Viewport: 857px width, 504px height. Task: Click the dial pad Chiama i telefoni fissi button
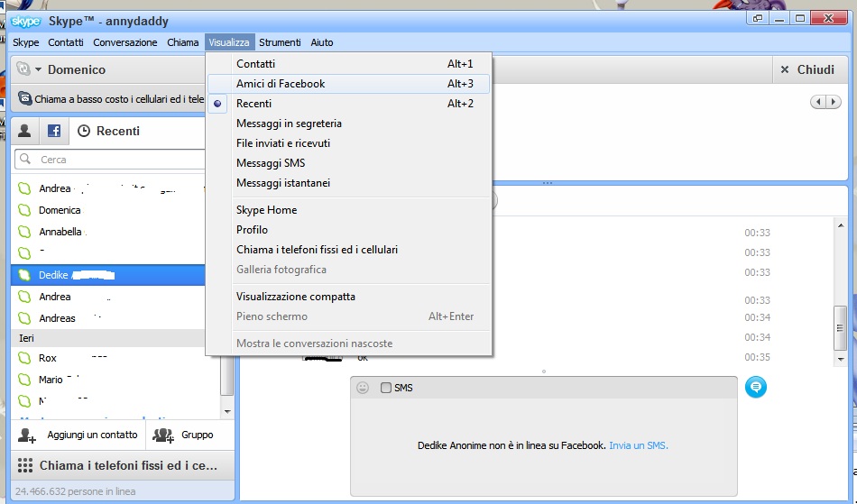123,465
